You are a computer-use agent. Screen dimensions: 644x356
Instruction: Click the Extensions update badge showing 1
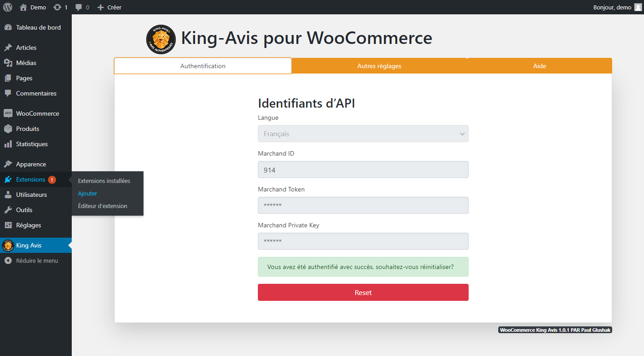(x=52, y=180)
